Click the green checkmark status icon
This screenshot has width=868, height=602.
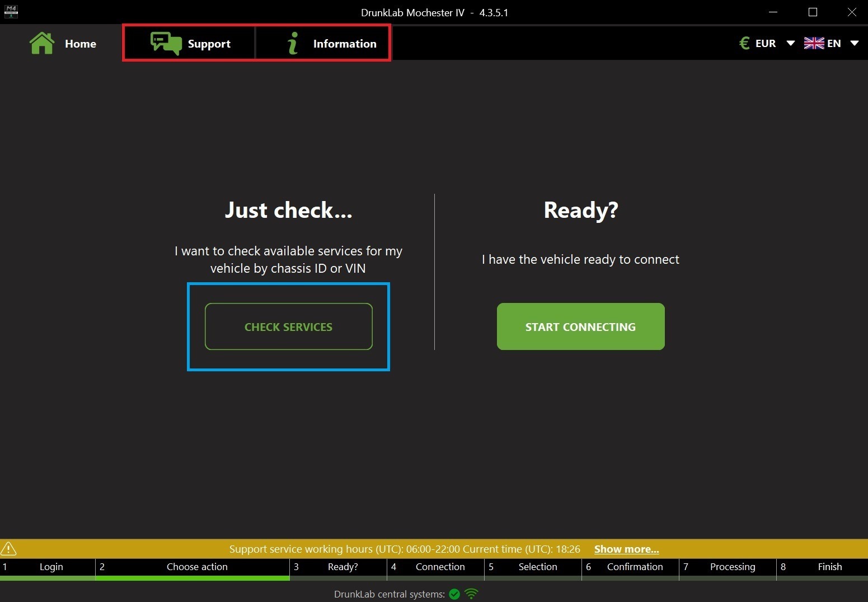coord(454,594)
